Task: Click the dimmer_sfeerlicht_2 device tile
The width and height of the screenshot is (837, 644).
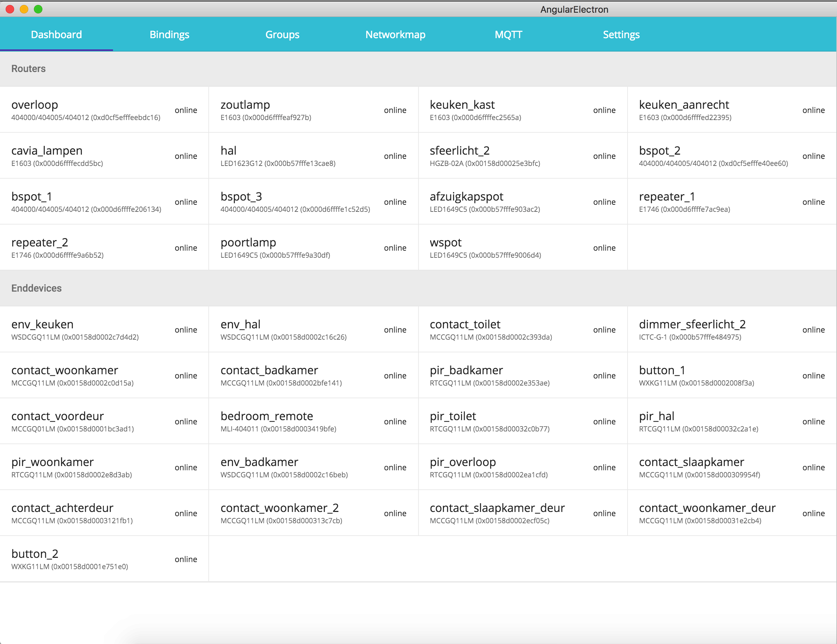Action: click(x=732, y=329)
